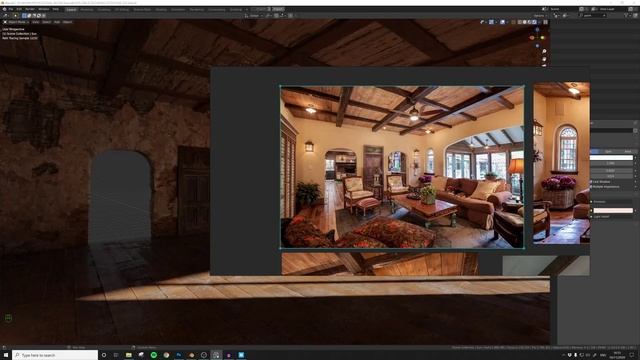Screen dimensions: 640x360
Task: Switch to the Modeling workspace tab
Action: pyautogui.click(x=87, y=9)
